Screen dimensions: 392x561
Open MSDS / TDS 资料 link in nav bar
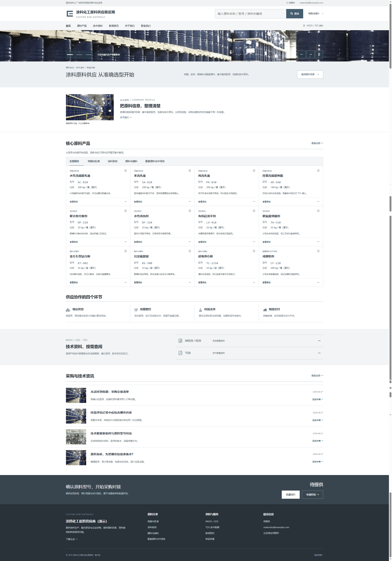pos(313,26)
